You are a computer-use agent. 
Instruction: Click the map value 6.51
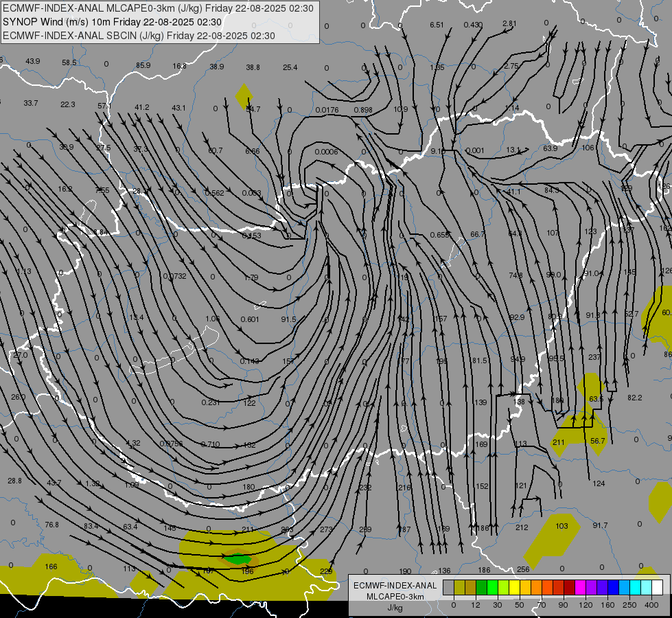pos(437,25)
